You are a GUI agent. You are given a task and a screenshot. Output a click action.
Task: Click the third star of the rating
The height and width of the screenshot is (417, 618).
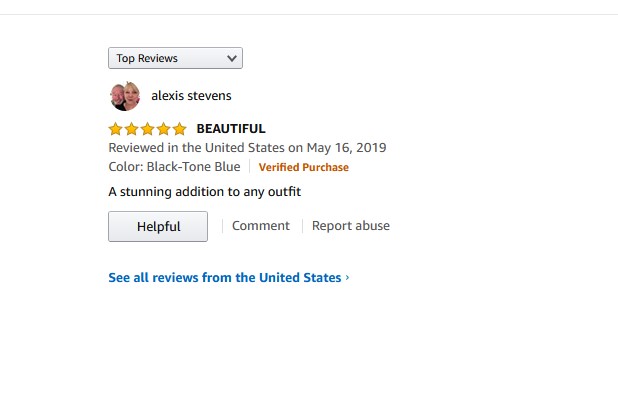pyautogui.click(x=147, y=129)
